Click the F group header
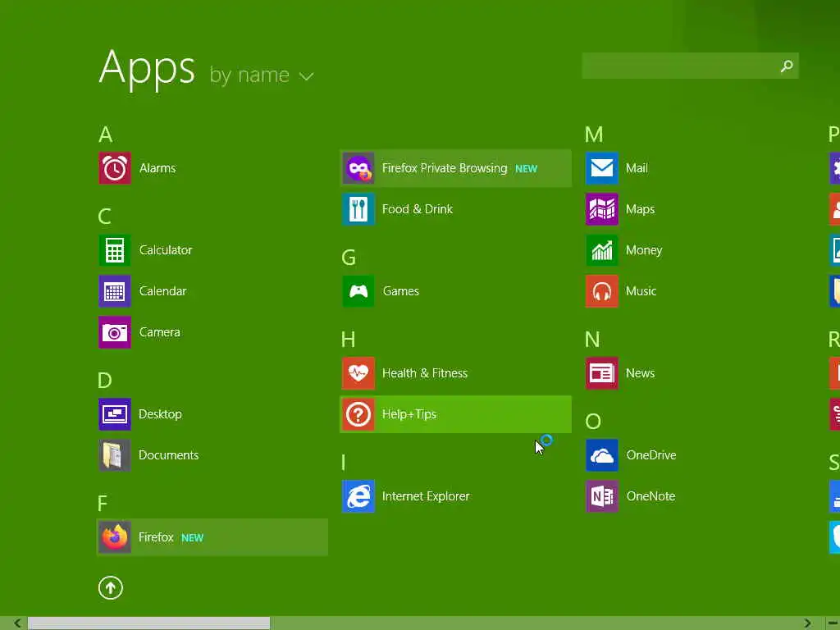The image size is (840, 630). [x=103, y=504]
